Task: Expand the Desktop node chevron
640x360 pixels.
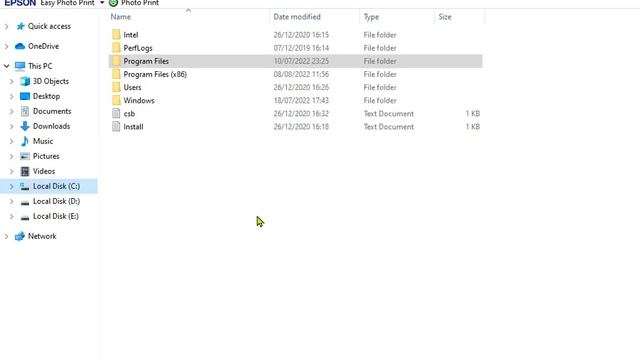Action: [11, 96]
